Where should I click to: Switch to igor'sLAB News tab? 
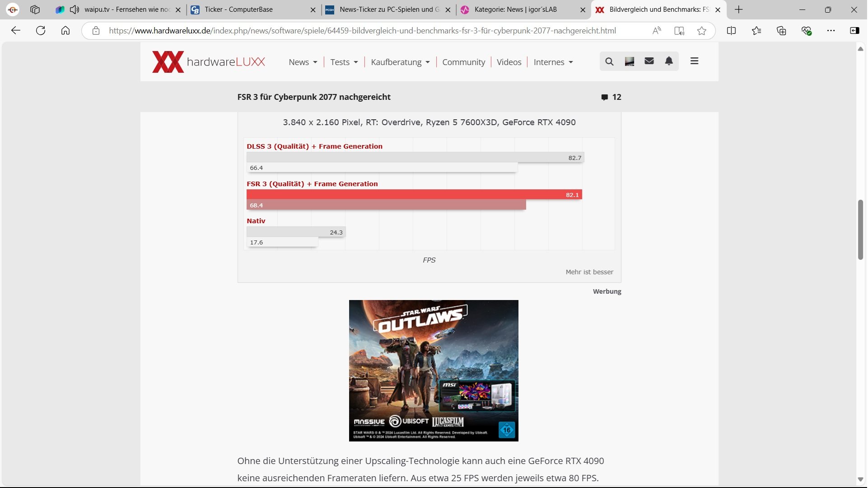pyautogui.click(x=515, y=9)
